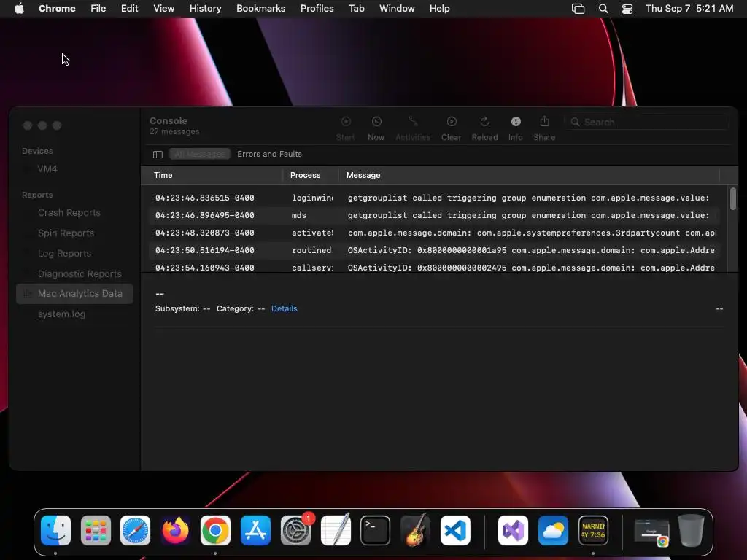Open GarageBand from the Dock

click(x=415, y=530)
